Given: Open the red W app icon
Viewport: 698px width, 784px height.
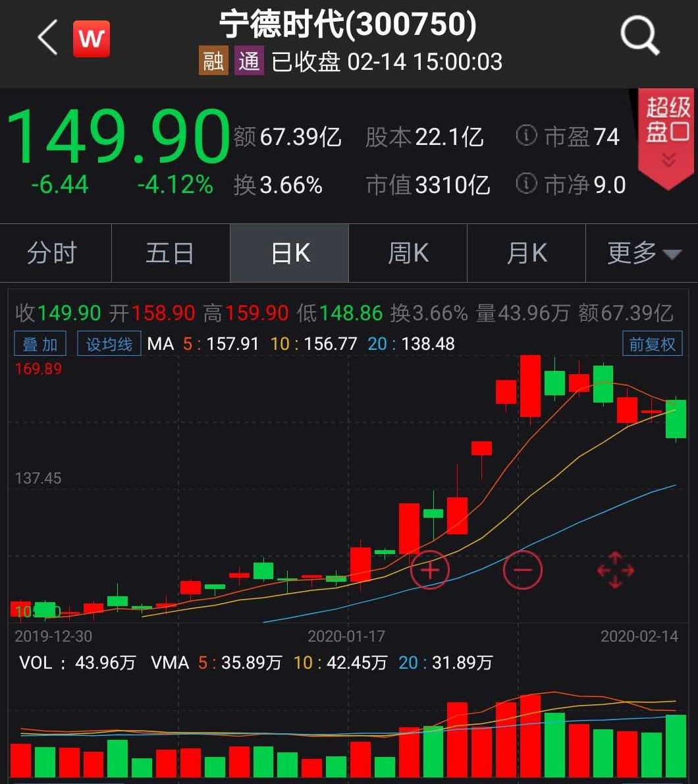Looking at the screenshot, I should coord(92,38).
